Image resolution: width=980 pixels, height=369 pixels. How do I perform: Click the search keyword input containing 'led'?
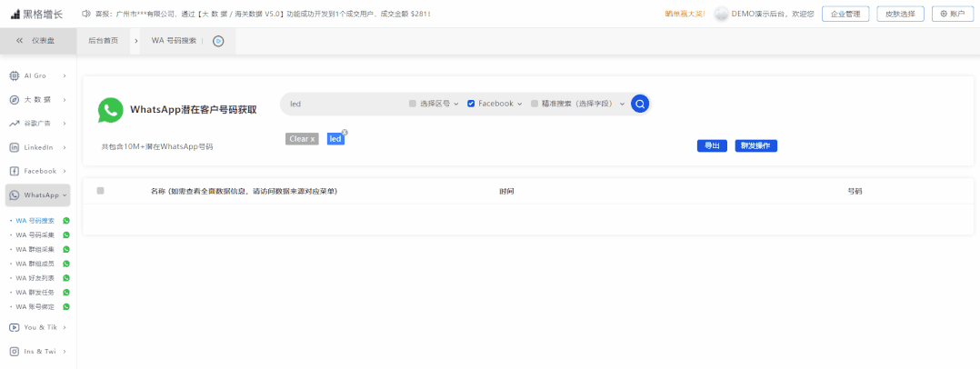pyautogui.click(x=341, y=105)
